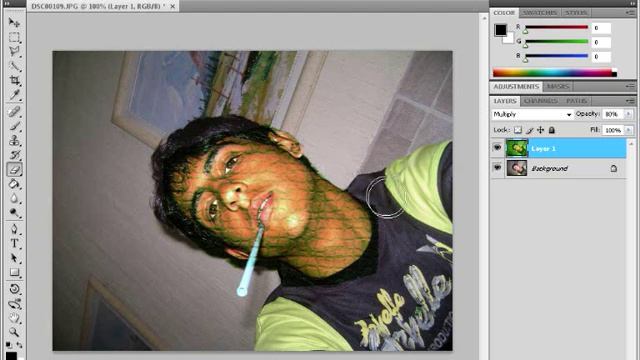This screenshot has height=360, width=640.
Task: Select the Pen tool
Action: pyautogui.click(x=14, y=229)
